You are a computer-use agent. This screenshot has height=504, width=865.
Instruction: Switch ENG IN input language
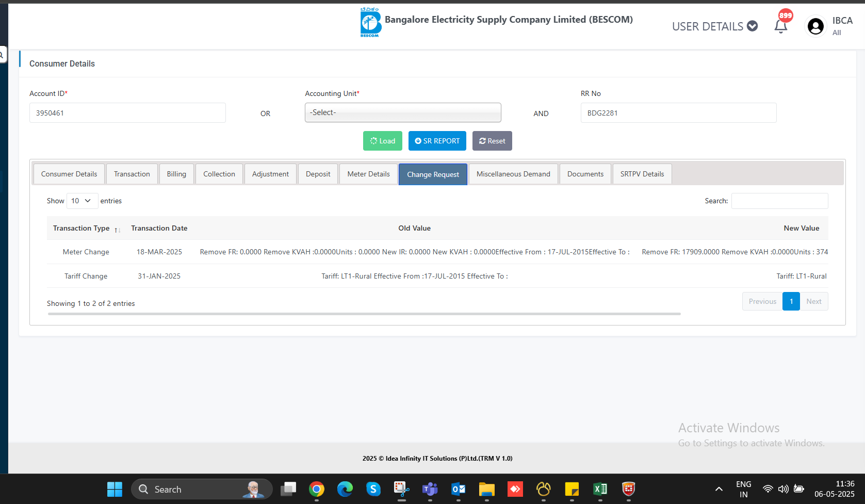pos(744,489)
